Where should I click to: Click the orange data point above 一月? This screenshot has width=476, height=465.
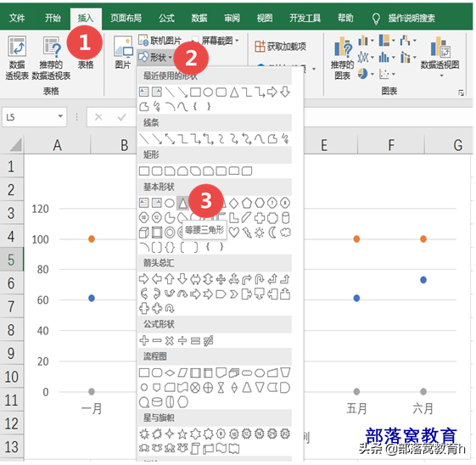coord(92,239)
